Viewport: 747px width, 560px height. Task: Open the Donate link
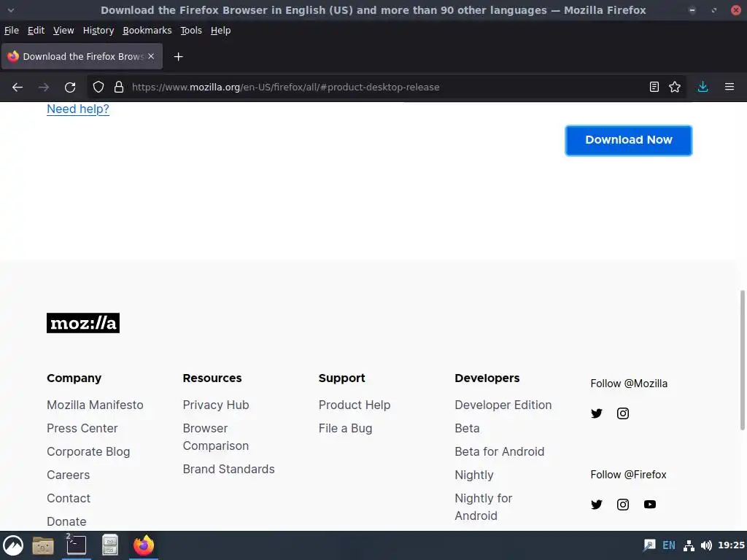66,521
